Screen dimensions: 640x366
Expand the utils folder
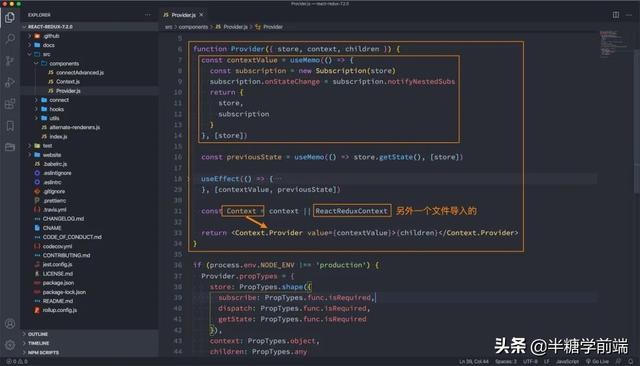coord(90,118)
